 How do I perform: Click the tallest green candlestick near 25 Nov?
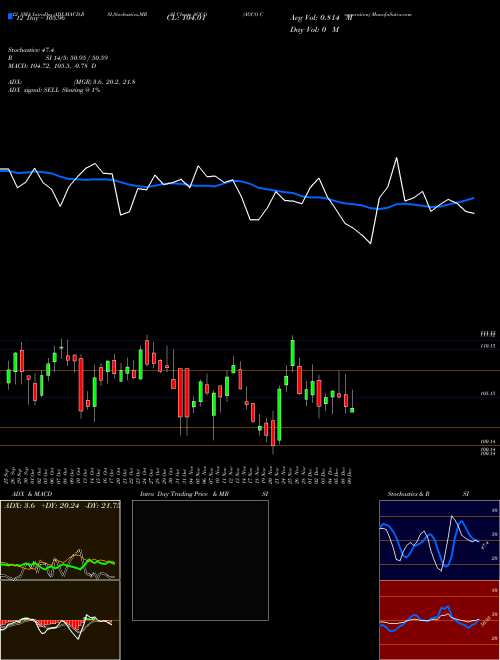click(x=293, y=353)
